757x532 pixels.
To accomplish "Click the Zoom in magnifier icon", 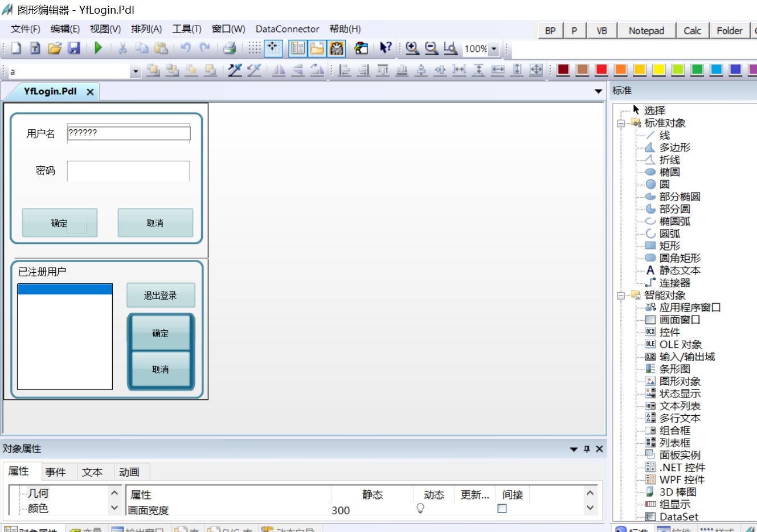I will [412, 48].
